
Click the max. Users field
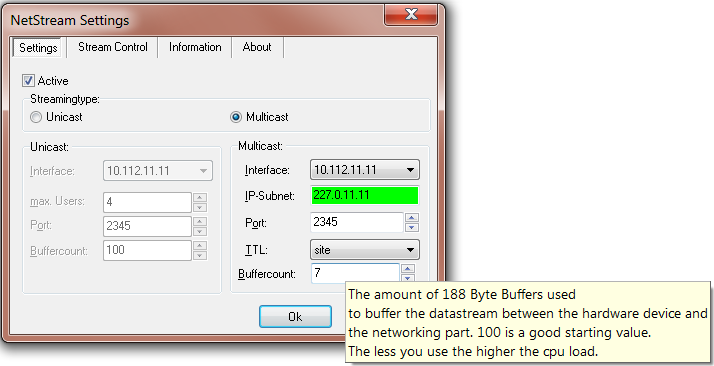[x=147, y=202]
